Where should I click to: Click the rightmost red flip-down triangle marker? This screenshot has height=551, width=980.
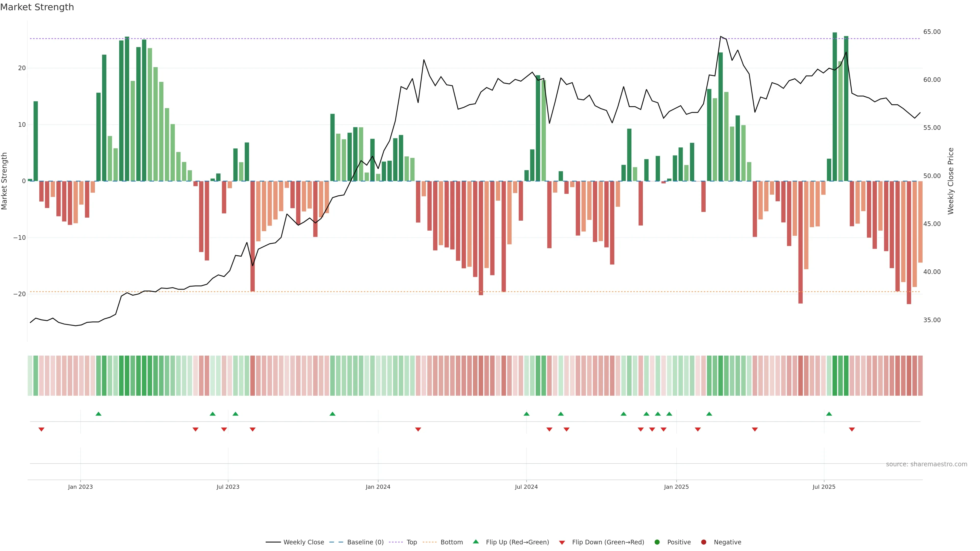(852, 429)
